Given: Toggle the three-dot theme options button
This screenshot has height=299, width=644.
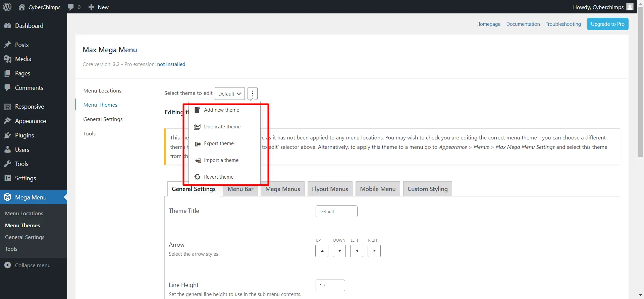Looking at the screenshot, I should 253,94.
